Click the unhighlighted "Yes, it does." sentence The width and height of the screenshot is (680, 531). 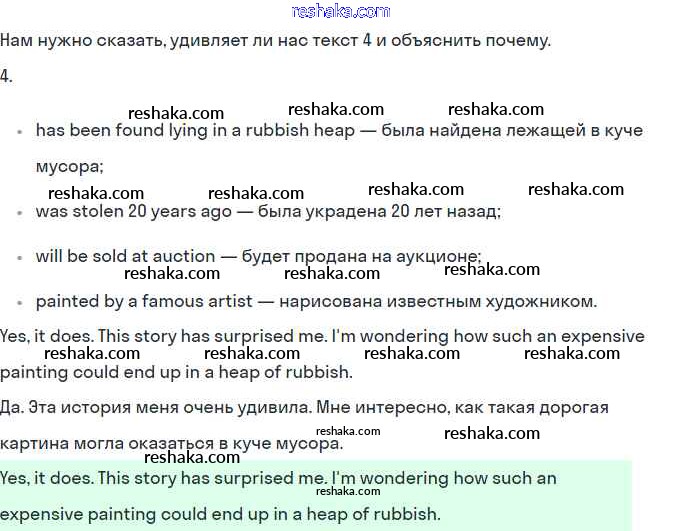(322, 337)
